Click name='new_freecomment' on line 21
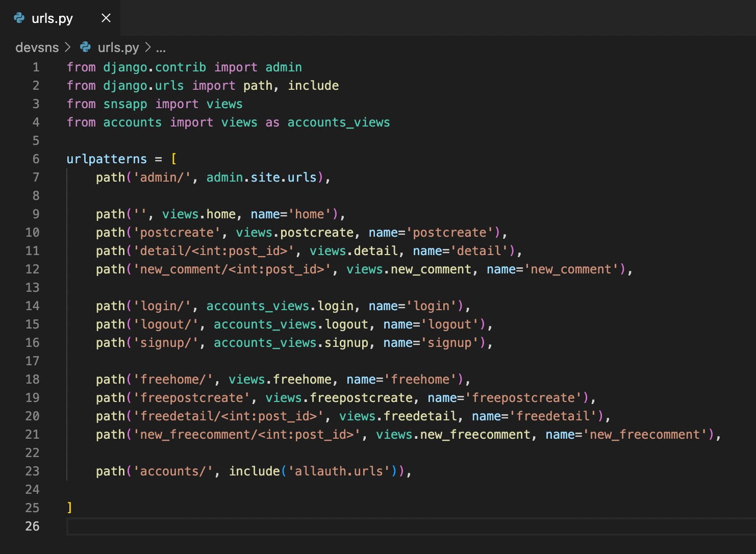 pos(627,435)
